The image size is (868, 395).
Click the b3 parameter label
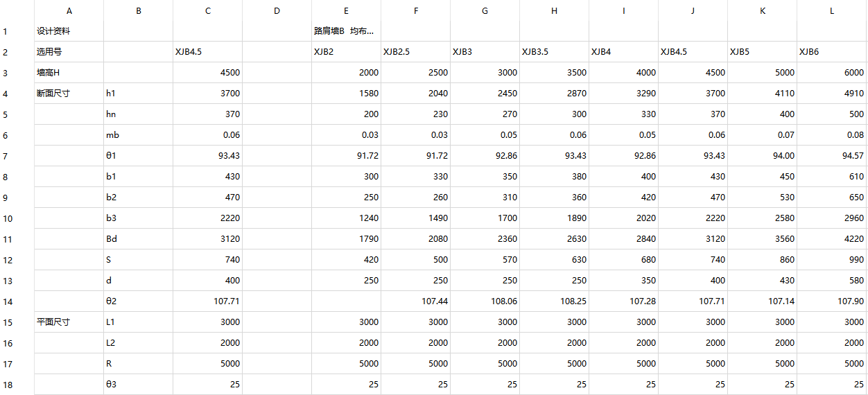(138, 218)
